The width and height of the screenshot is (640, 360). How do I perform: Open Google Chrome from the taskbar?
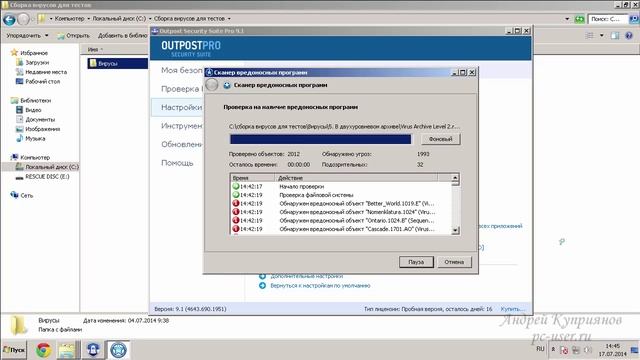coord(44,350)
